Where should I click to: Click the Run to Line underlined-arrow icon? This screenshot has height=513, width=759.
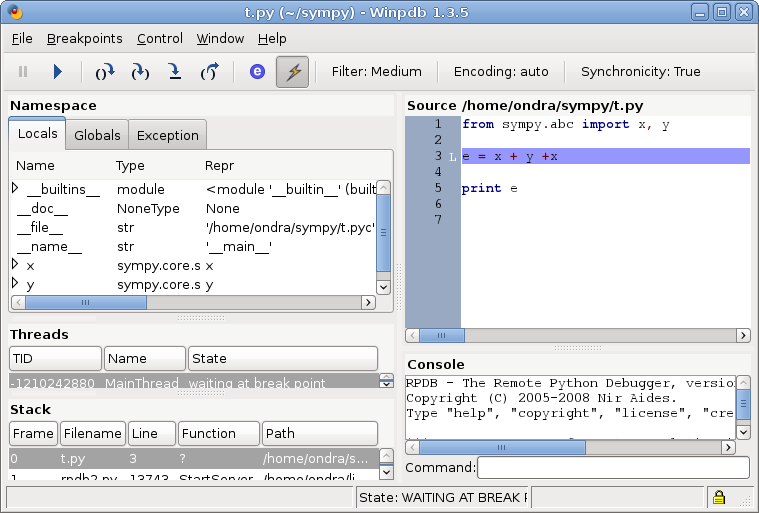(174, 72)
